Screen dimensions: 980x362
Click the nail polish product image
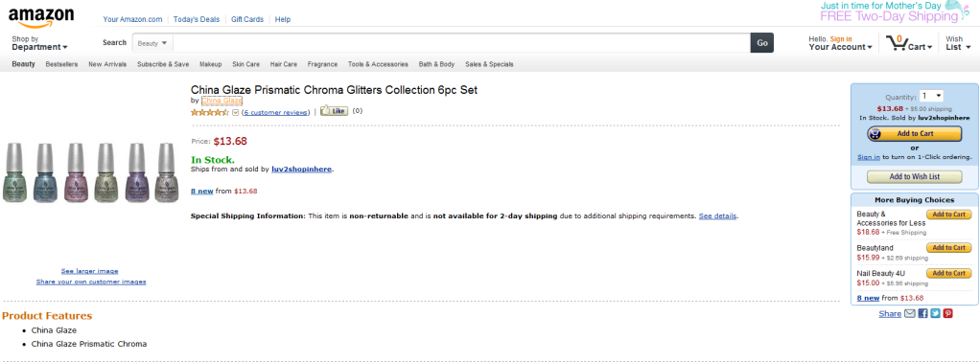(x=91, y=173)
